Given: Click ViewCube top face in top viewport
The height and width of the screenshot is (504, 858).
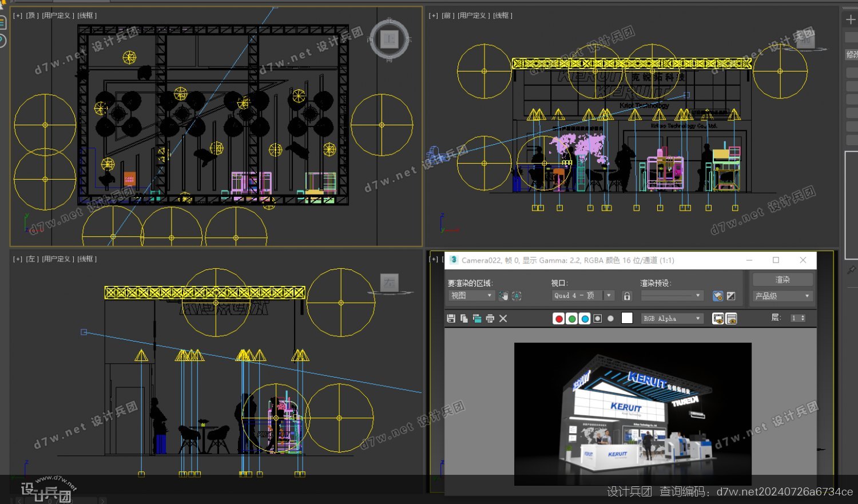Looking at the screenshot, I should pos(390,39).
